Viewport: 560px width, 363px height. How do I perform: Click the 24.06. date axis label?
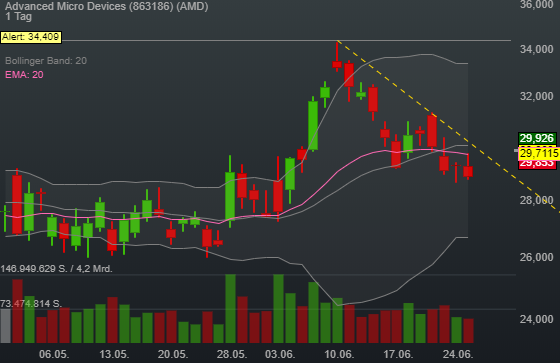[458, 354]
